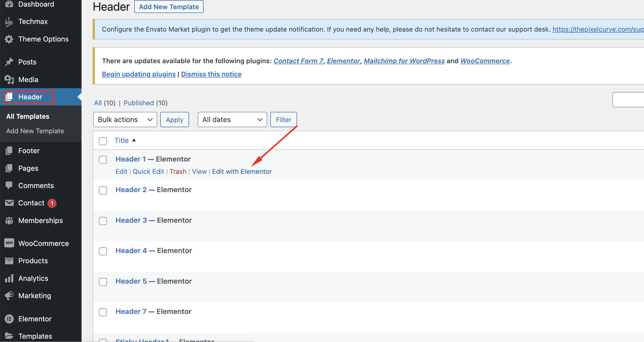Image resolution: width=644 pixels, height=342 pixels.
Task: Click Dismiss this notice link
Action: tap(211, 74)
